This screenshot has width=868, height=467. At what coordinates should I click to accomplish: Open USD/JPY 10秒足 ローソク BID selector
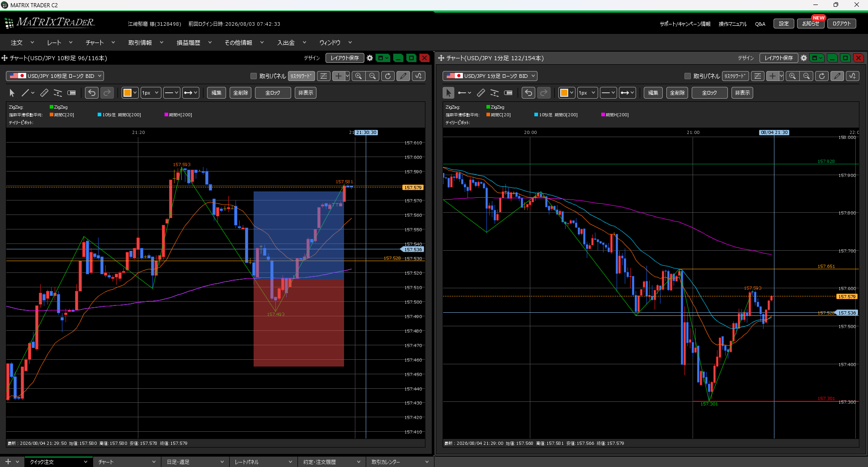coord(55,76)
